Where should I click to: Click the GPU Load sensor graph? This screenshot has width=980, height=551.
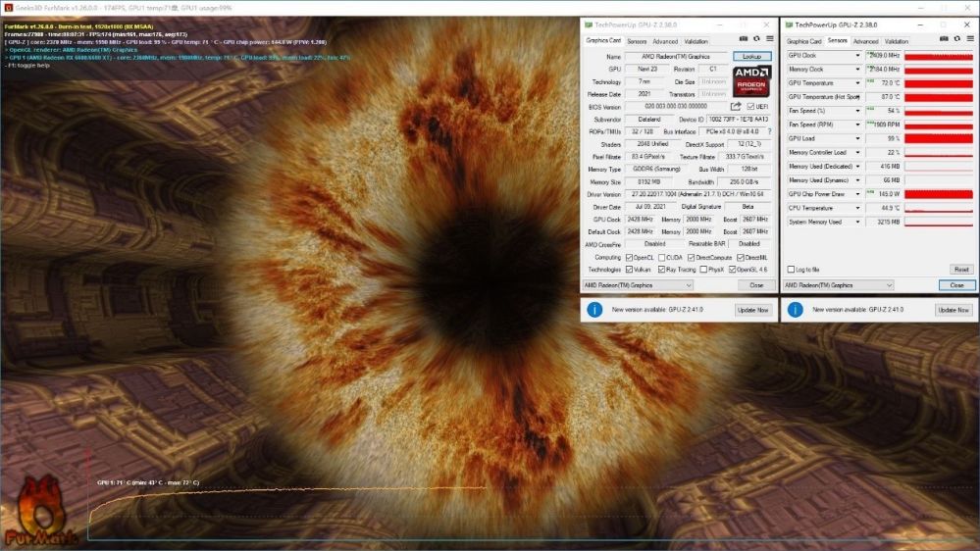pos(939,138)
